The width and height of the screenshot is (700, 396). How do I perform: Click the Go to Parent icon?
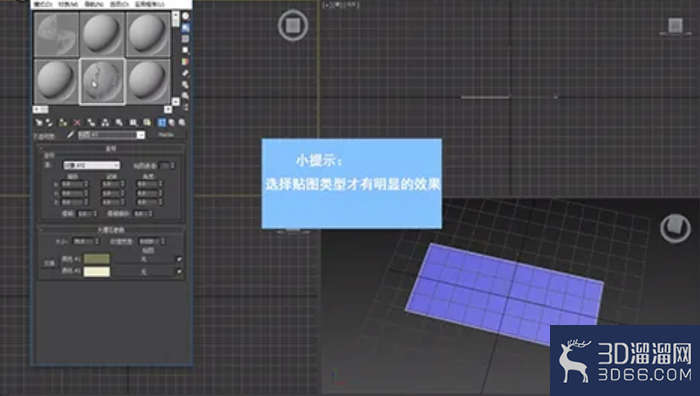click(x=171, y=122)
